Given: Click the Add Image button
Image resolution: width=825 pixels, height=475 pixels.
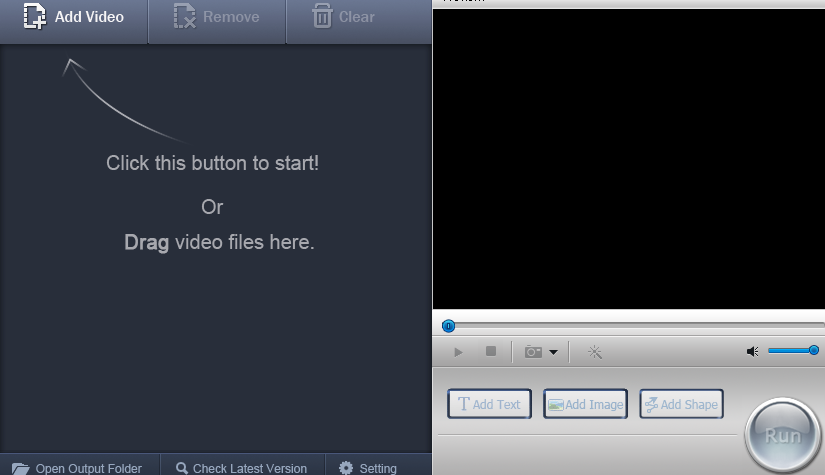Looking at the screenshot, I should (x=585, y=404).
